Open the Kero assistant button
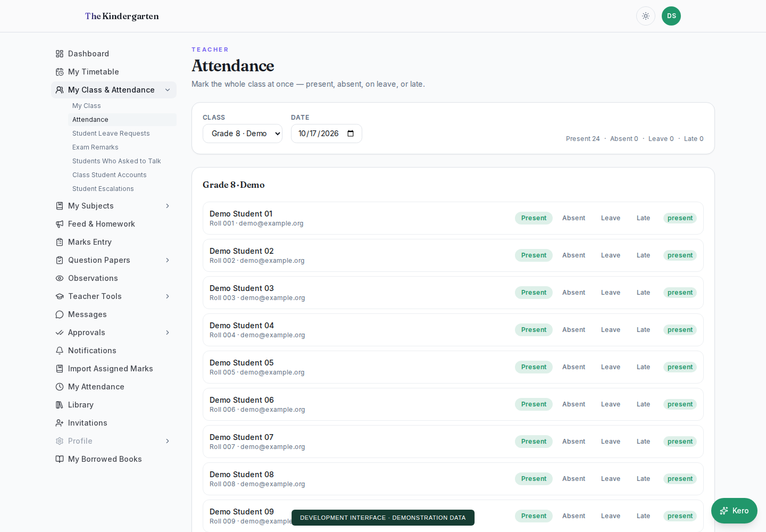Viewport: 766px width, 532px height. 734,511
